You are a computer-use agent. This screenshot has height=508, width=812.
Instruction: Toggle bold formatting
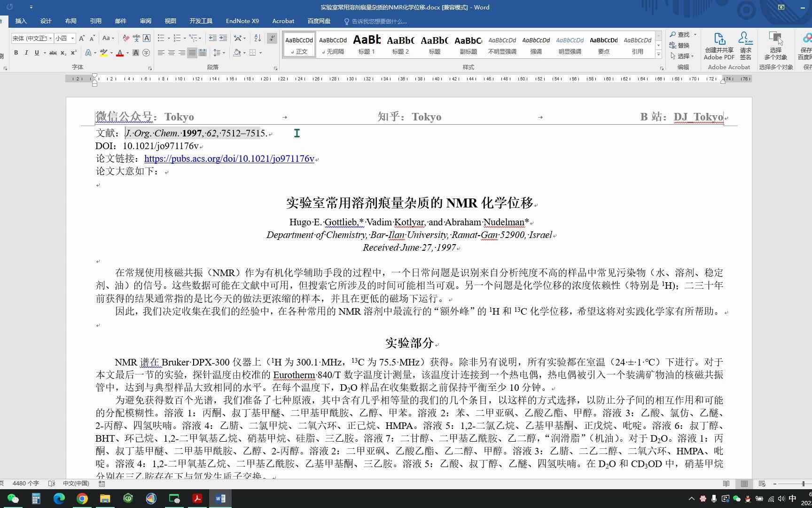(x=16, y=53)
